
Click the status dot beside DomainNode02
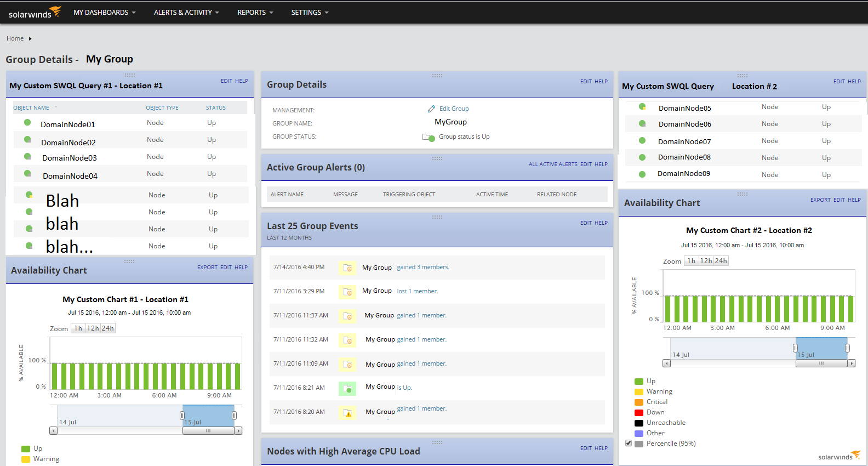(27, 139)
